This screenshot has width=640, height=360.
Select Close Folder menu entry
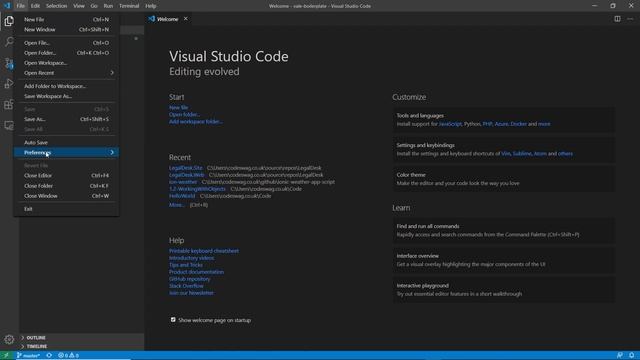pyautogui.click(x=66, y=186)
